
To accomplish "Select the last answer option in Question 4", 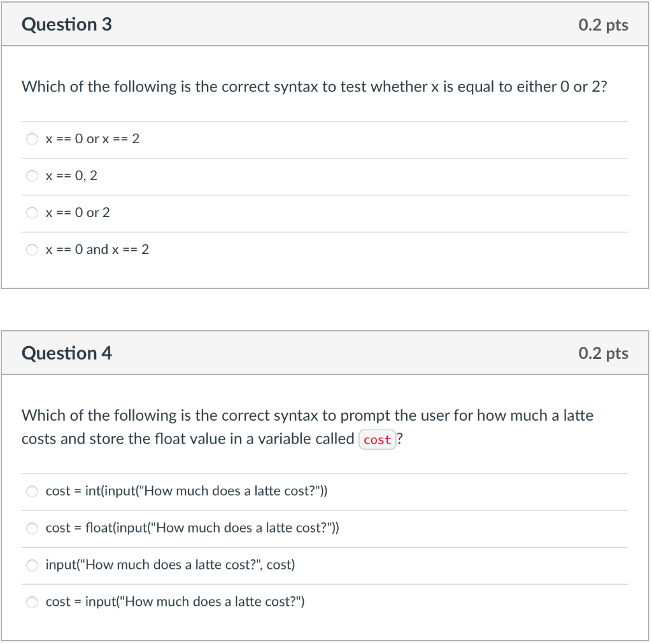I will (x=32, y=602).
